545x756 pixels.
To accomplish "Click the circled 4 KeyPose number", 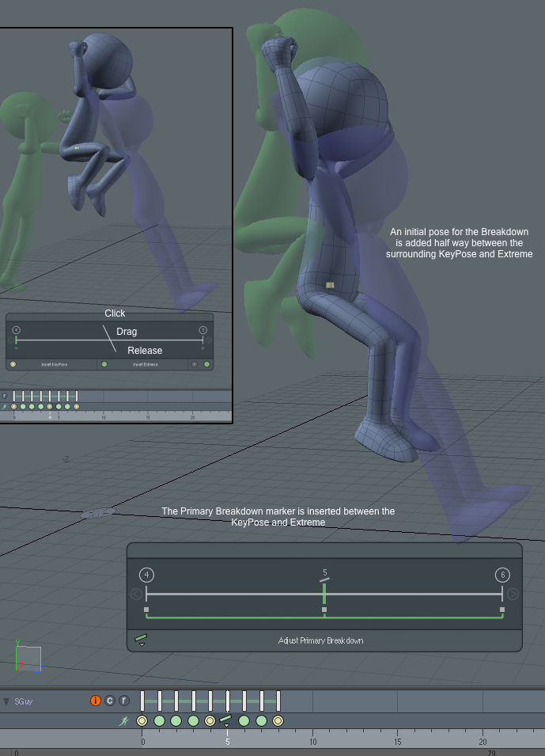I will tap(146, 575).
